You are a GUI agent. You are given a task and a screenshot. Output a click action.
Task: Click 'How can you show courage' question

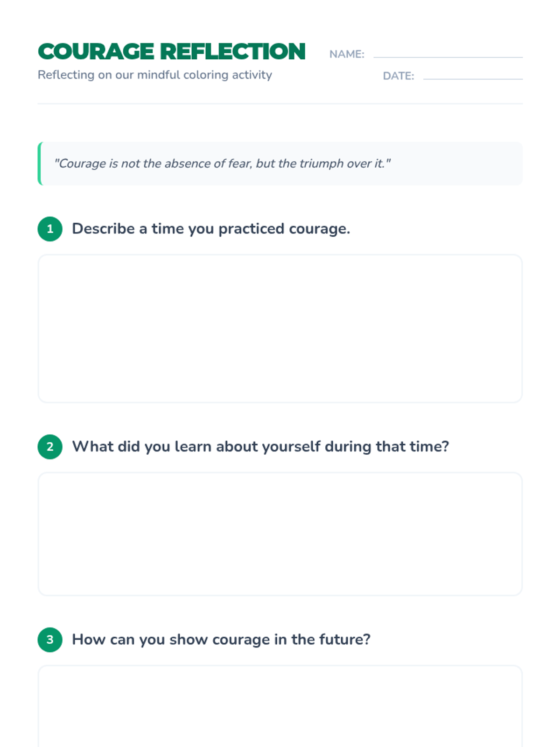pos(221,640)
